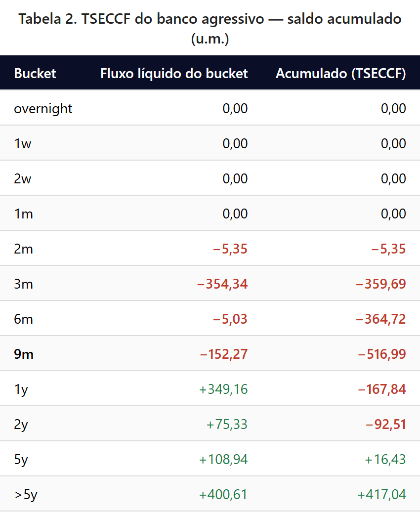
Task: Click the −167,84 accumulated value
Action: 380,389
